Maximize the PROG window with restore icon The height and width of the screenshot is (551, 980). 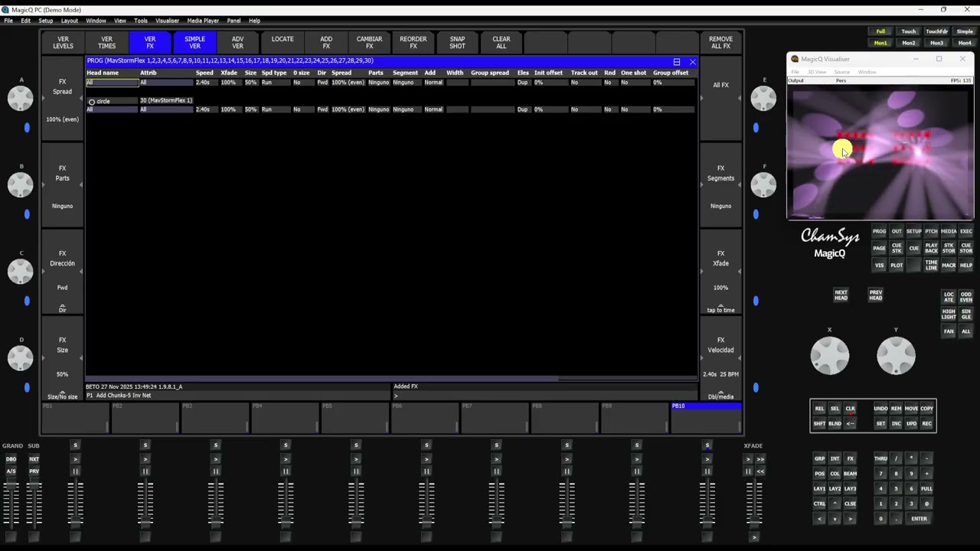pos(677,61)
